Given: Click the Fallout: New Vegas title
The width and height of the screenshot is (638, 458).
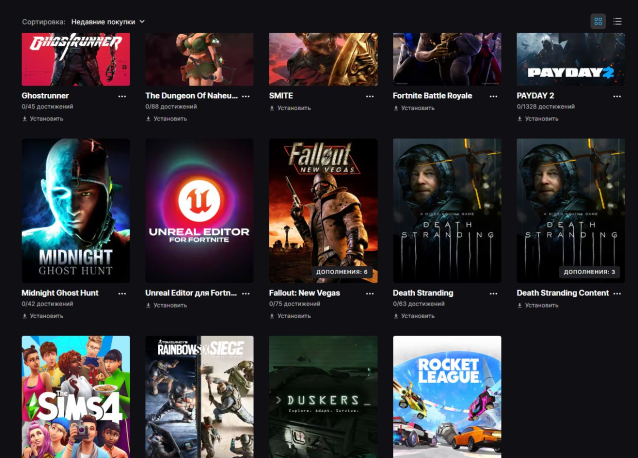Looking at the screenshot, I should click(304, 293).
